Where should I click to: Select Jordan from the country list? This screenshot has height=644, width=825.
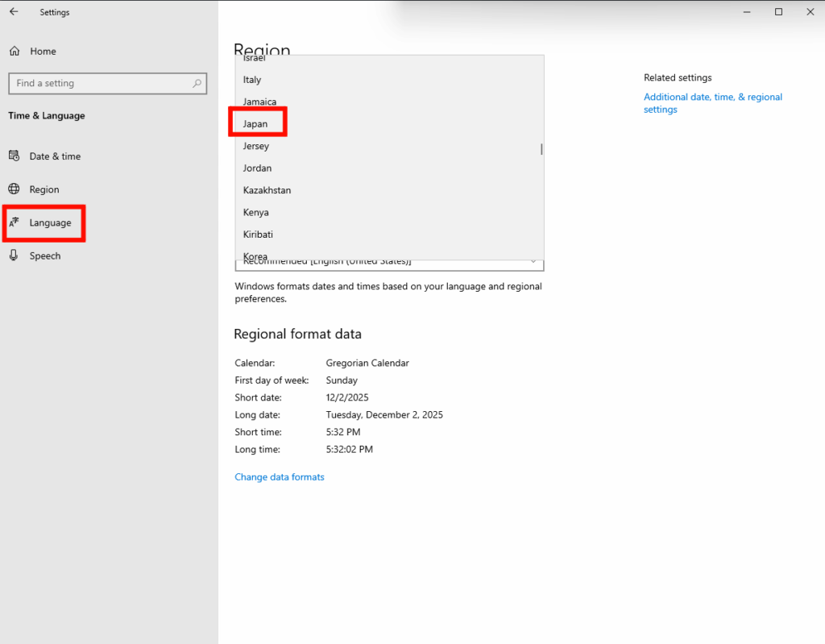(x=257, y=168)
